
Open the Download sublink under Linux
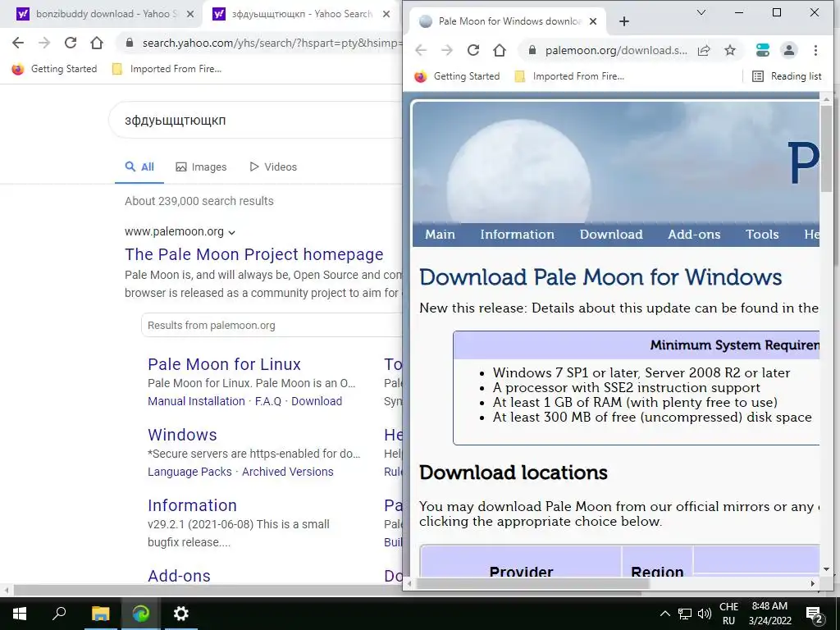point(317,401)
